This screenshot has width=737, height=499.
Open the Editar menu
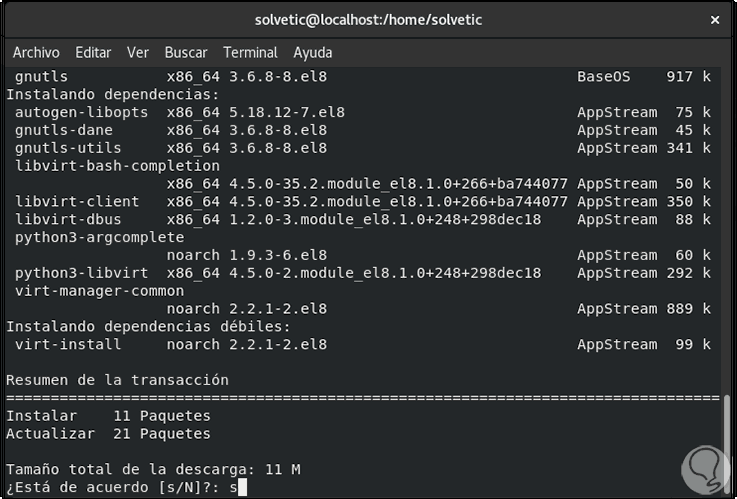[x=93, y=52]
